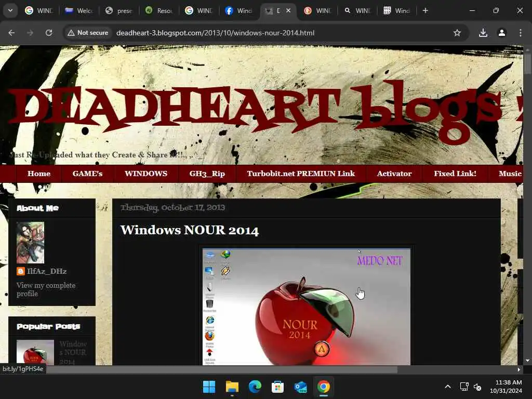Screen dimensions: 532x399
Task: Click the About Me profile picture
Action: point(30,243)
